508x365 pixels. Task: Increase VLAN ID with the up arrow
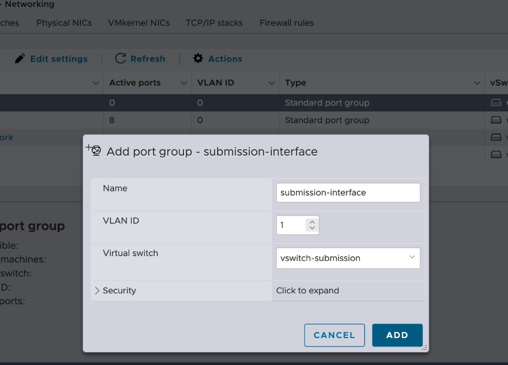click(312, 222)
